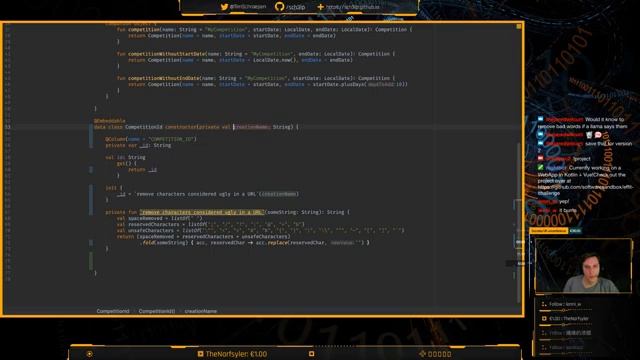
Task: Click the competitionWithoutEndDate function name
Action: pyautogui.click(x=164, y=78)
